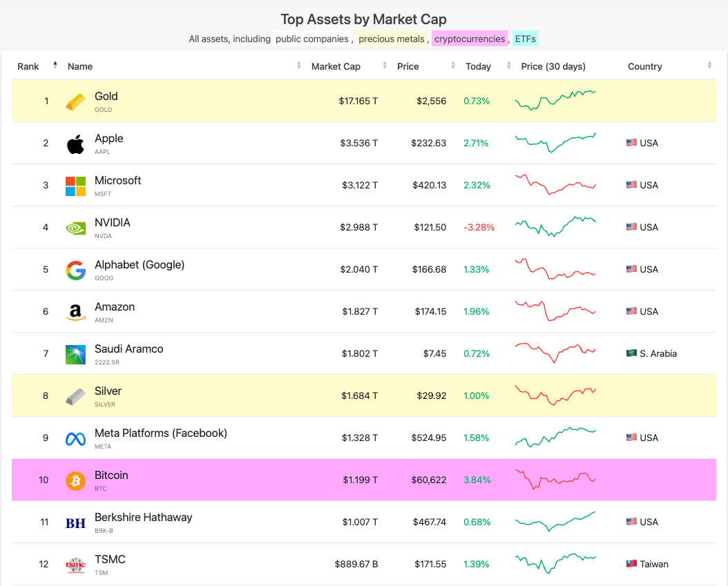
Task: Click the S. Arabia country label
Action: pyautogui.click(x=658, y=353)
